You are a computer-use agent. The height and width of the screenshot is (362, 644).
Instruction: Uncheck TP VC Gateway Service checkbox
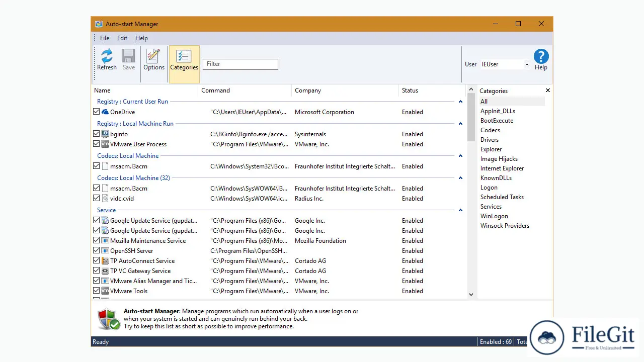click(x=96, y=271)
